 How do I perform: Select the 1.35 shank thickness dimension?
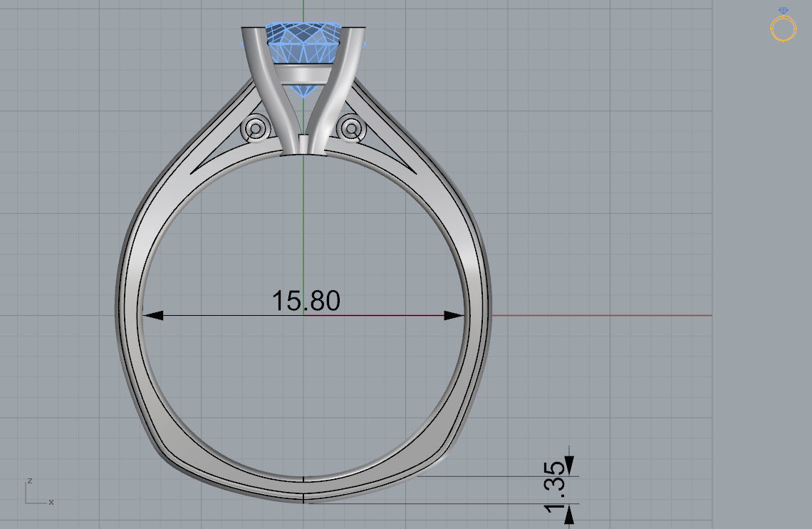tap(555, 486)
